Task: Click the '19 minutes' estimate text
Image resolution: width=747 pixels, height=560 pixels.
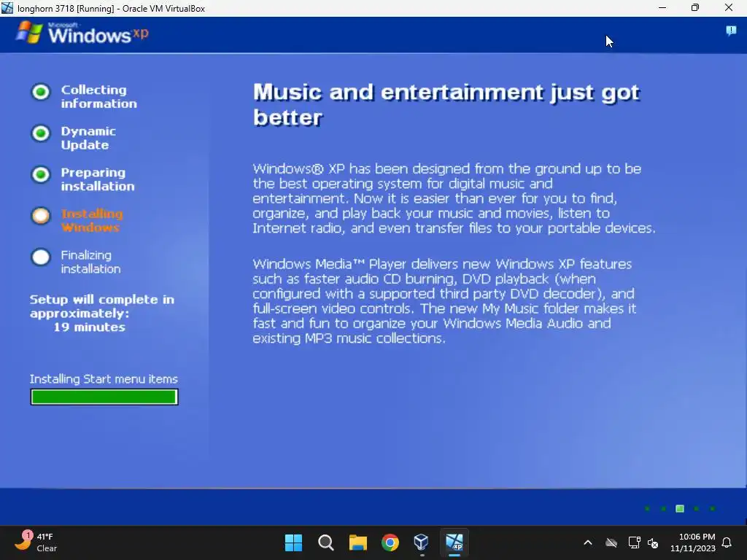Action: point(89,327)
